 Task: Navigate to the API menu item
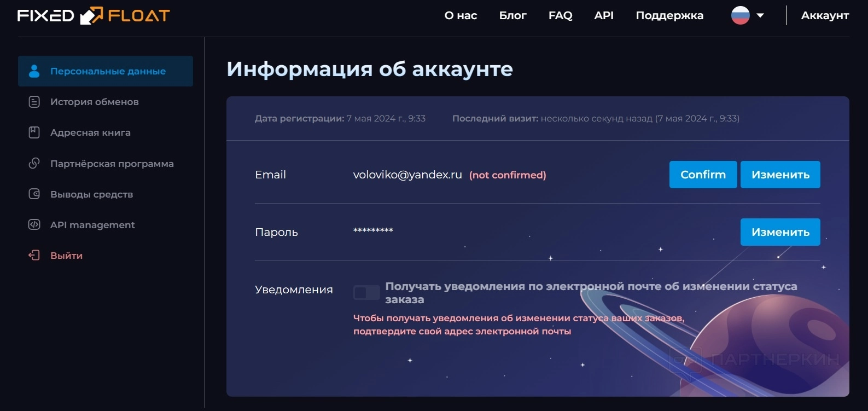tap(604, 15)
